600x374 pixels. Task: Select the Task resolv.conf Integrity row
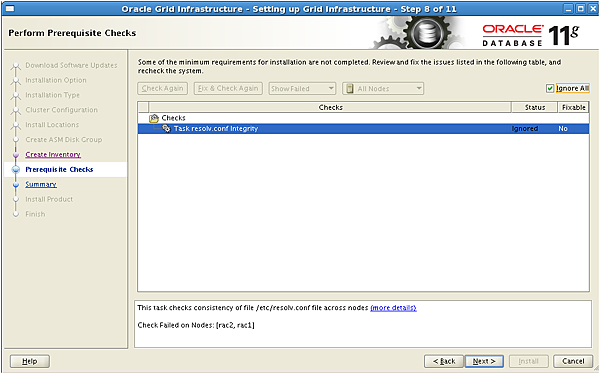pos(363,129)
